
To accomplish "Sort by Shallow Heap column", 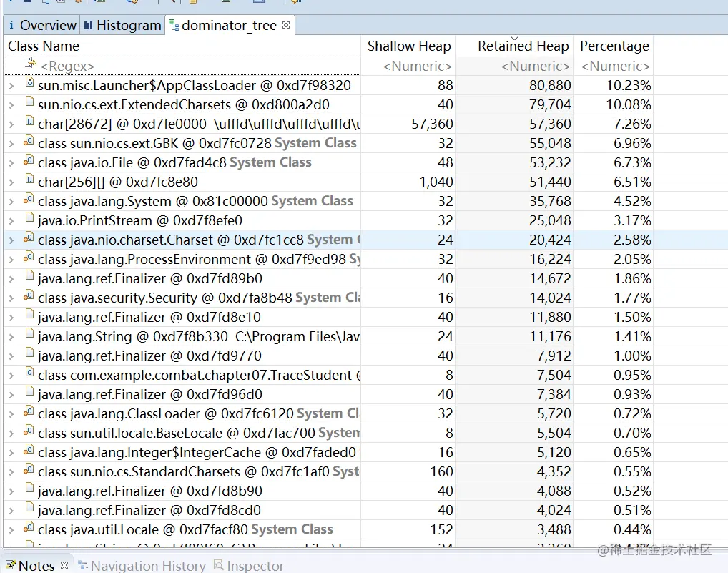I will pyautogui.click(x=408, y=46).
